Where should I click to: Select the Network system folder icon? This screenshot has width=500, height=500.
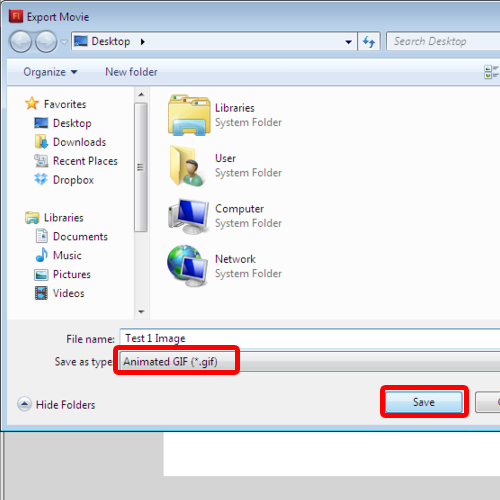coord(188,266)
